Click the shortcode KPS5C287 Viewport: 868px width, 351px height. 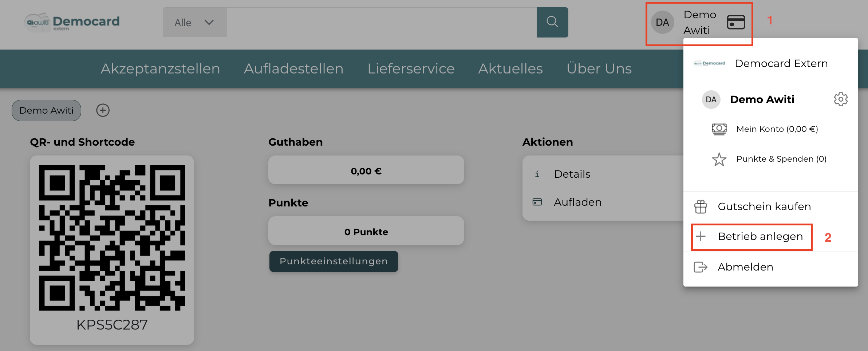pos(112,325)
